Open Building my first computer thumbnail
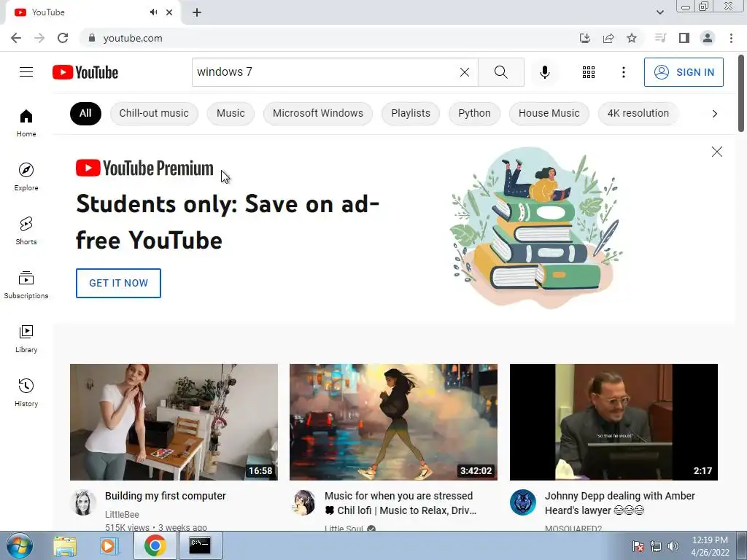Image resolution: width=747 pixels, height=560 pixels. [x=174, y=422]
